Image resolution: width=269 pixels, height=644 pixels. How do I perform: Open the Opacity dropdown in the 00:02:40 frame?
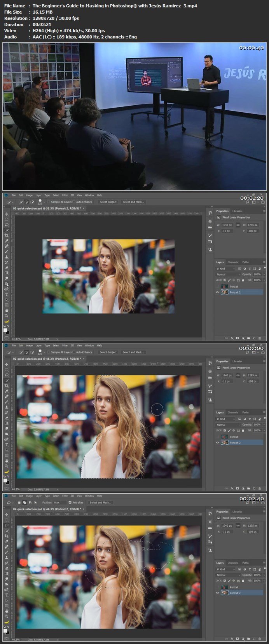point(264,575)
